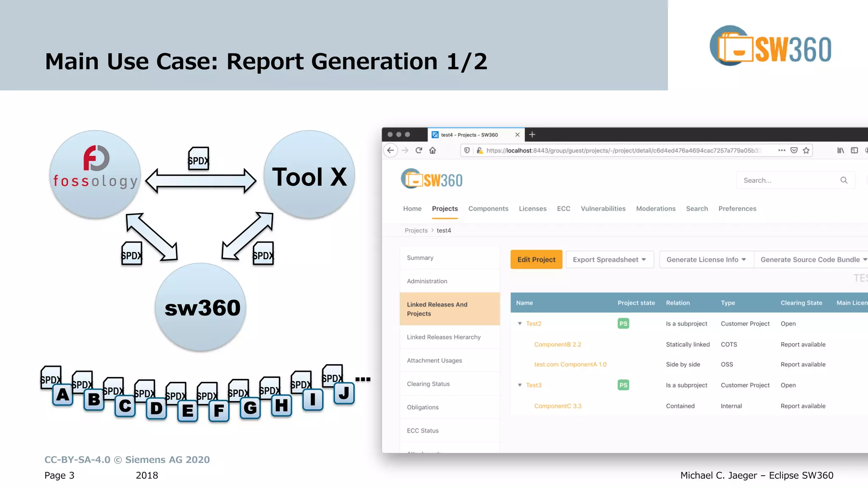This screenshot has width=868, height=488.
Task: Select the ECC Status sidebar tab
Action: point(450,430)
